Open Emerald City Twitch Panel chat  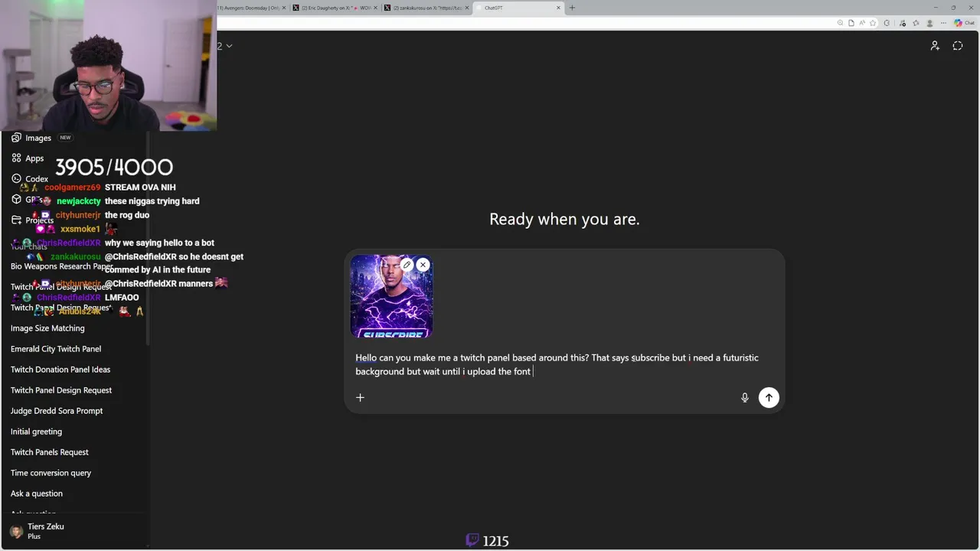coord(56,349)
